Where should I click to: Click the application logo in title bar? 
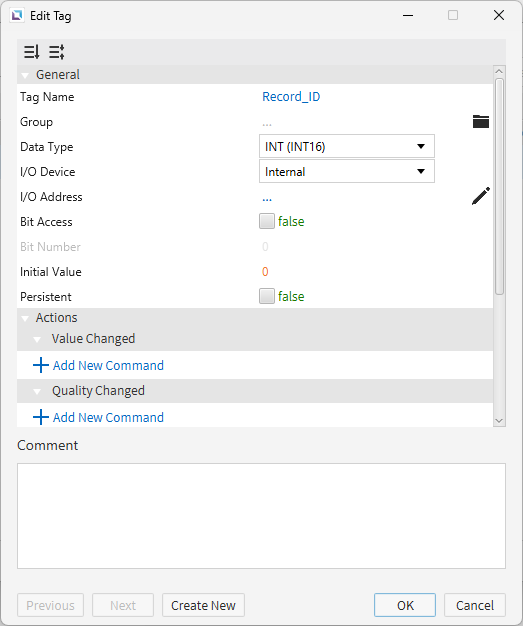point(17,16)
